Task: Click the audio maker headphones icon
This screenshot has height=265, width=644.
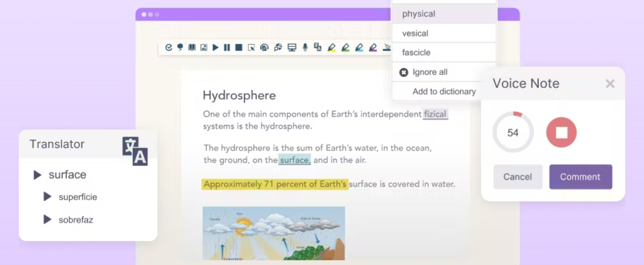Action: pyautogui.click(x=265, y=47)
